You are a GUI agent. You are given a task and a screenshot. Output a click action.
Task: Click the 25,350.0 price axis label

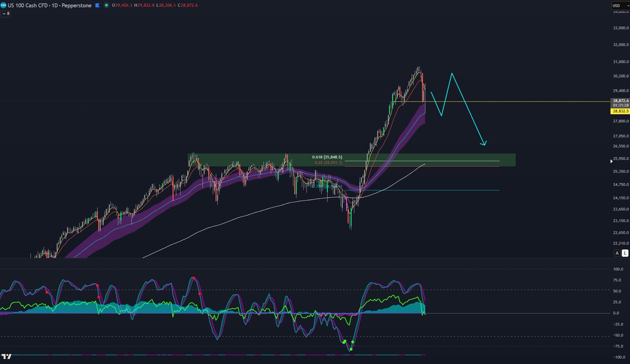point(620,172)
